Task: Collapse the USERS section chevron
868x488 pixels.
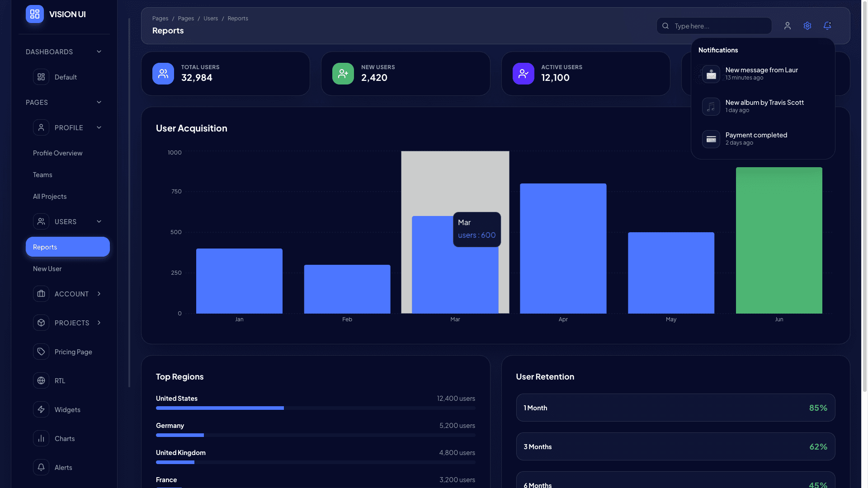Action: click(99, 221)
